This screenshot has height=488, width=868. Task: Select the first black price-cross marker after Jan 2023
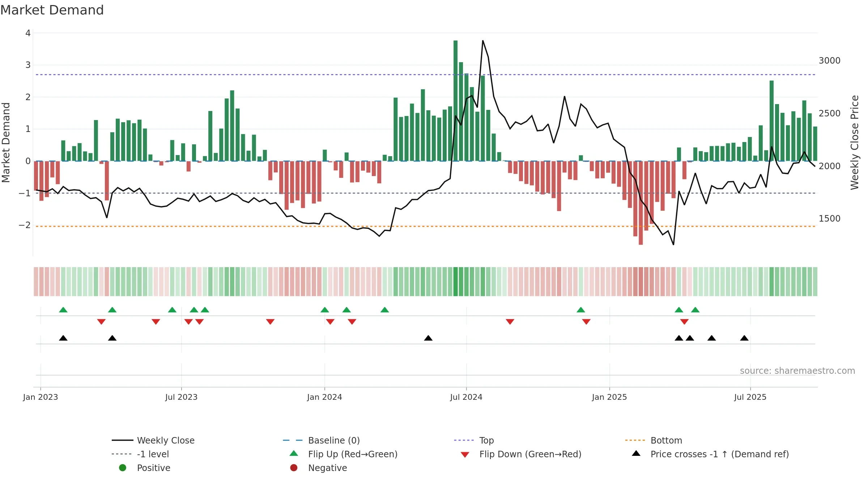coord(63,338)
